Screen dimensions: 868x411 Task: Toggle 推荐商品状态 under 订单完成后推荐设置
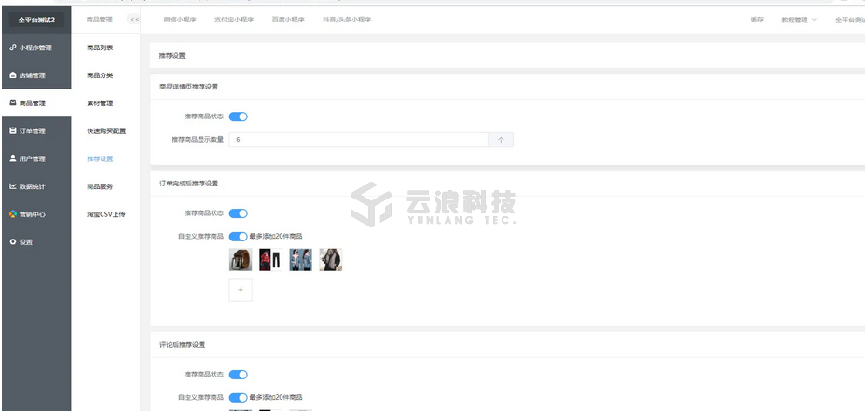pos(238,213)
